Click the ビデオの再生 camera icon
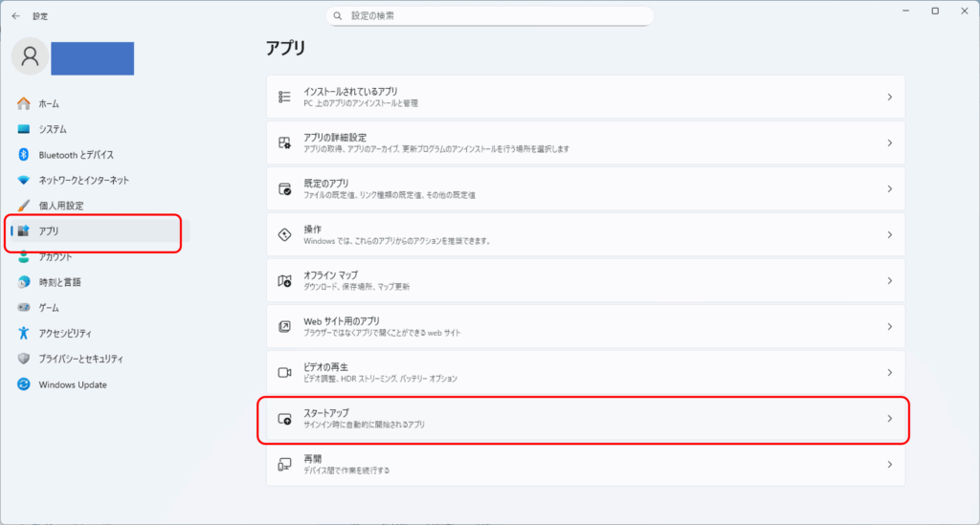 284,372
